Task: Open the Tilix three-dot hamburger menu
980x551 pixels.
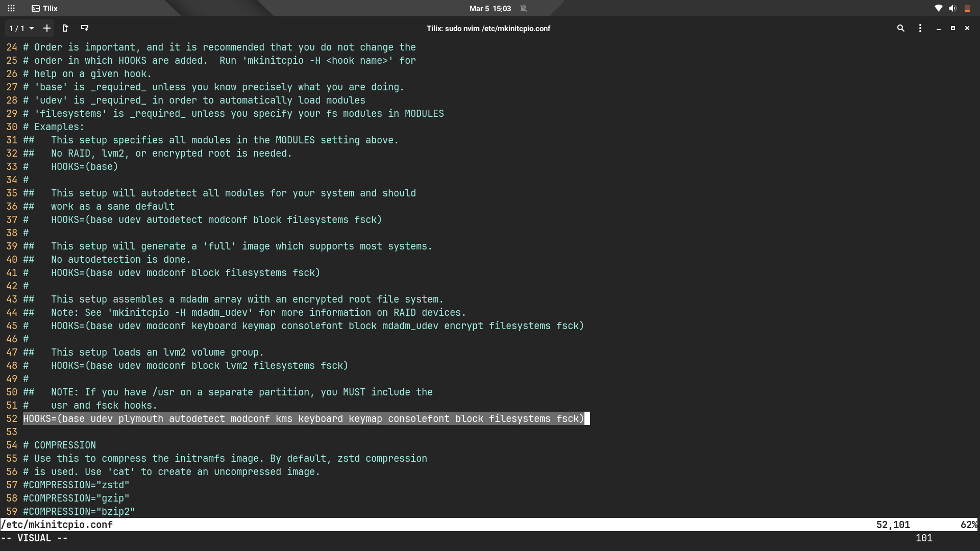Action: pyautogui.click(x=920, y=28)
